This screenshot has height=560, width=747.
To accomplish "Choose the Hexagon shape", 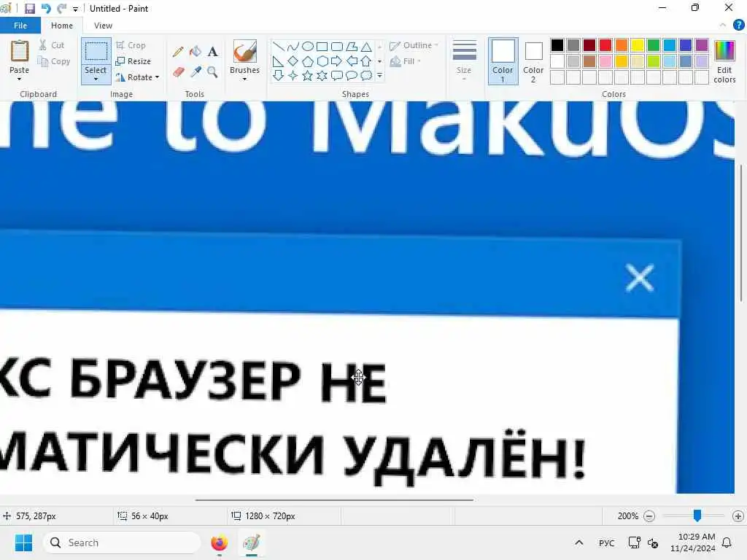I will [322, 61].
